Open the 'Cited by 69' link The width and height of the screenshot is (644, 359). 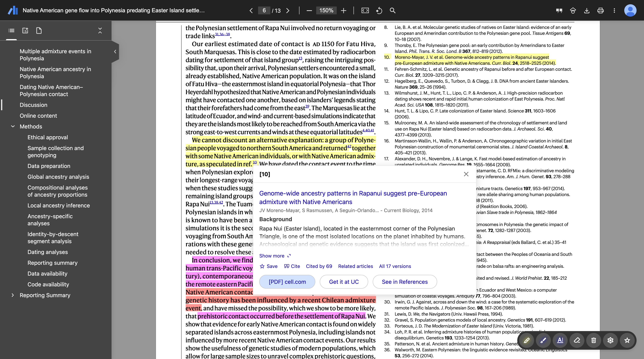pos(319,266)
